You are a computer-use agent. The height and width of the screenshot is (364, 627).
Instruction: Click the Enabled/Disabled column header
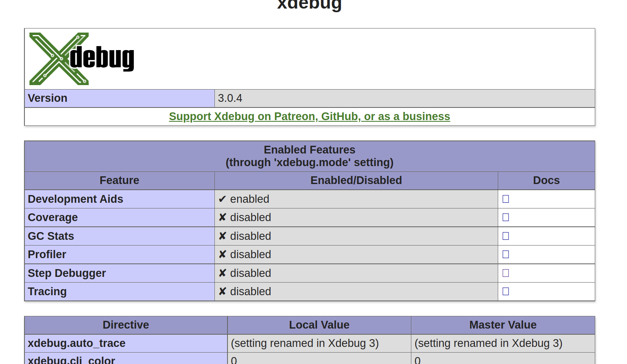(356, 180)
